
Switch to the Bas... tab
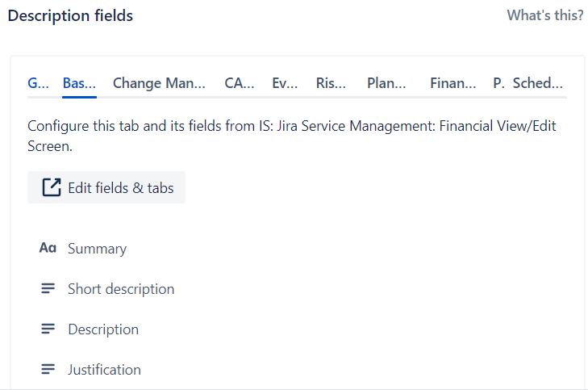[x=79, y=83]
